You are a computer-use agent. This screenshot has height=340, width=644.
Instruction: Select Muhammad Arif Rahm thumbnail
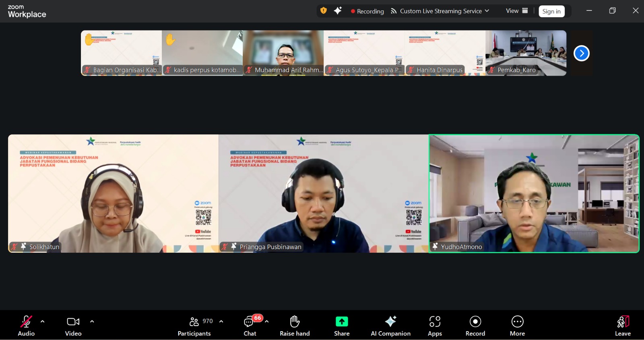tap(283, 53)
